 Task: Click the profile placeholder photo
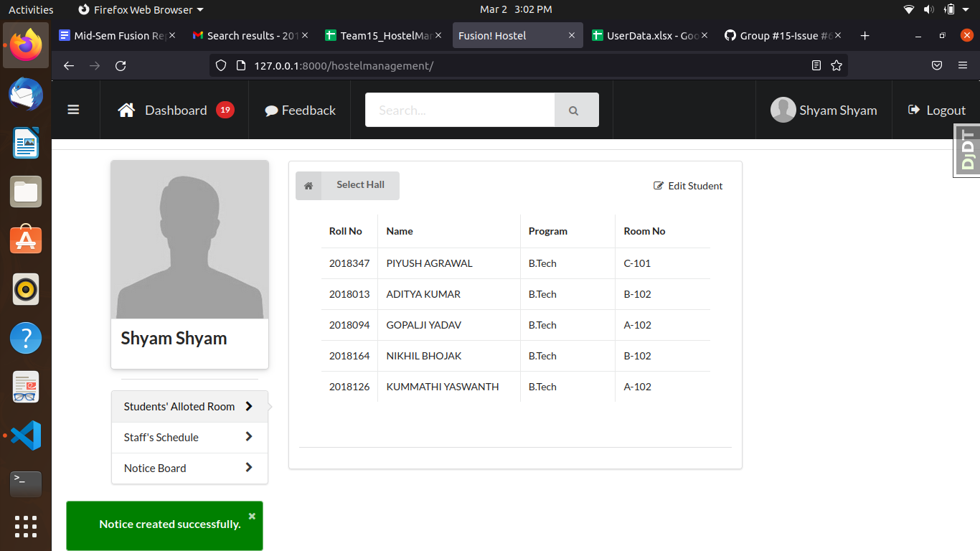[189, 240]
